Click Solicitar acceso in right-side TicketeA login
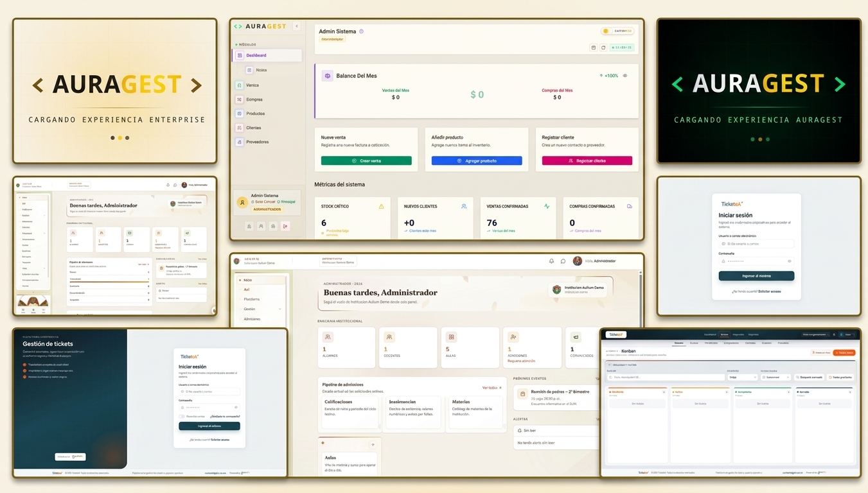Viewport: 868px width, 493px height. (x=769, y=291)
